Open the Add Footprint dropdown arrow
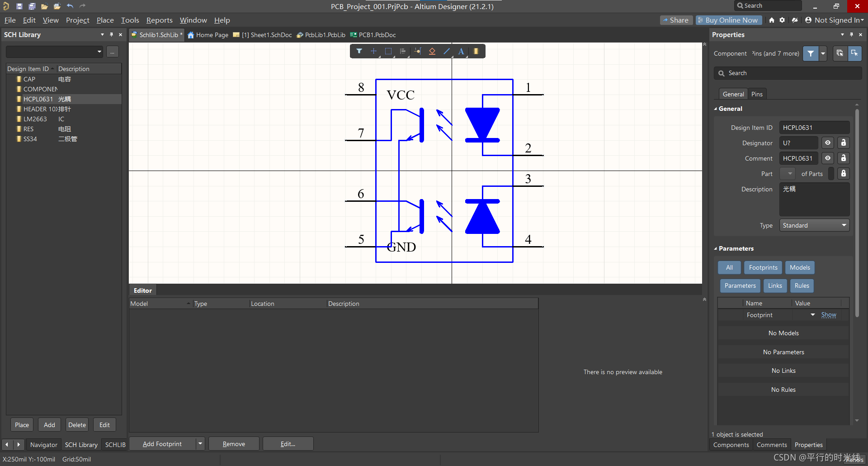Screen dimensions: 868x466 click(x=200, y=444)
